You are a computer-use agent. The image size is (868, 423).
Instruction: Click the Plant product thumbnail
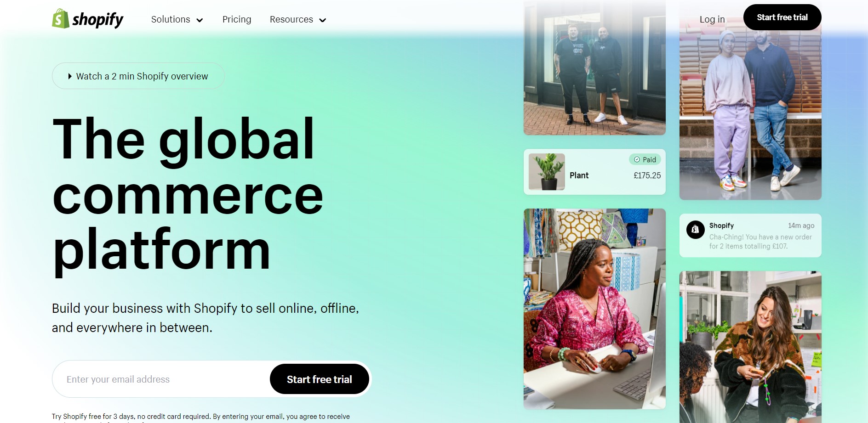point(547,172)
